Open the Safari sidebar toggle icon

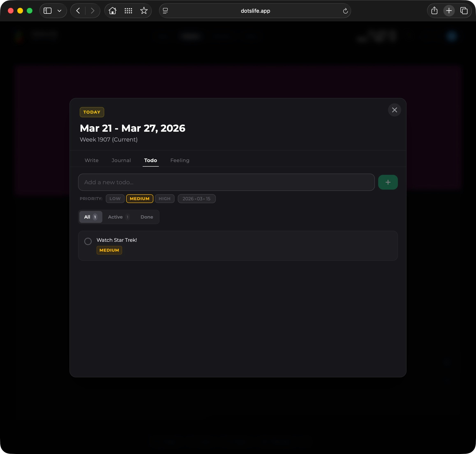click(47, 11)
